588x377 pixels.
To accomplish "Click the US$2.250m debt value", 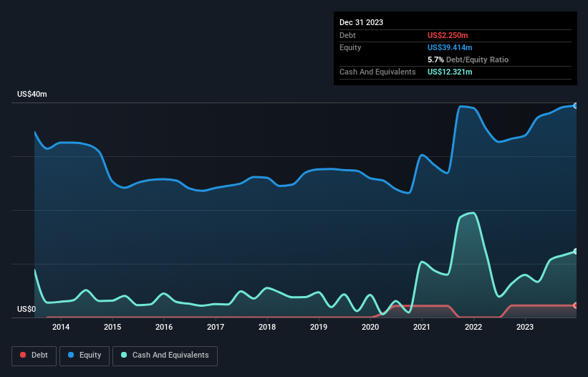I will [x=448, y=35].
